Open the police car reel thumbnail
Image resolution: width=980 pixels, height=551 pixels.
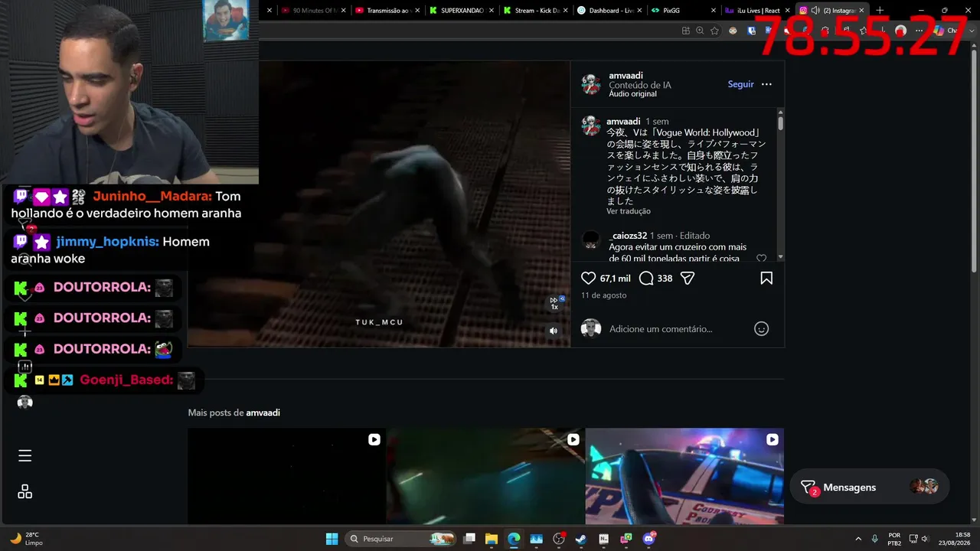pyautogui.click(x=684, y=476)
